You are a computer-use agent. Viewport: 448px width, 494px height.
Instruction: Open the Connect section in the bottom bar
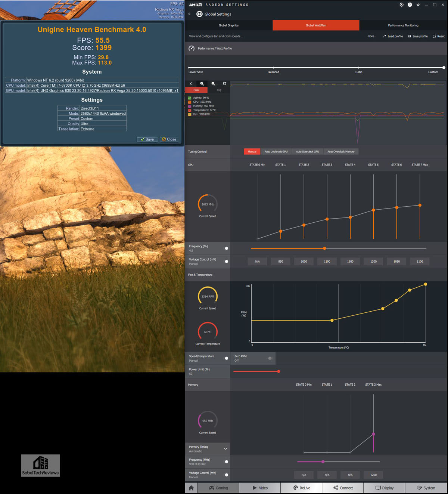343,488
